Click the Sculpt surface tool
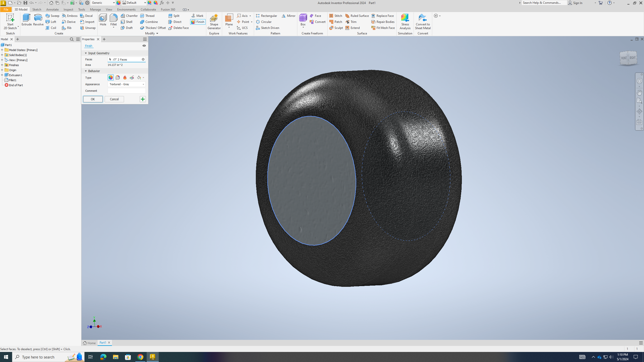 336,28
